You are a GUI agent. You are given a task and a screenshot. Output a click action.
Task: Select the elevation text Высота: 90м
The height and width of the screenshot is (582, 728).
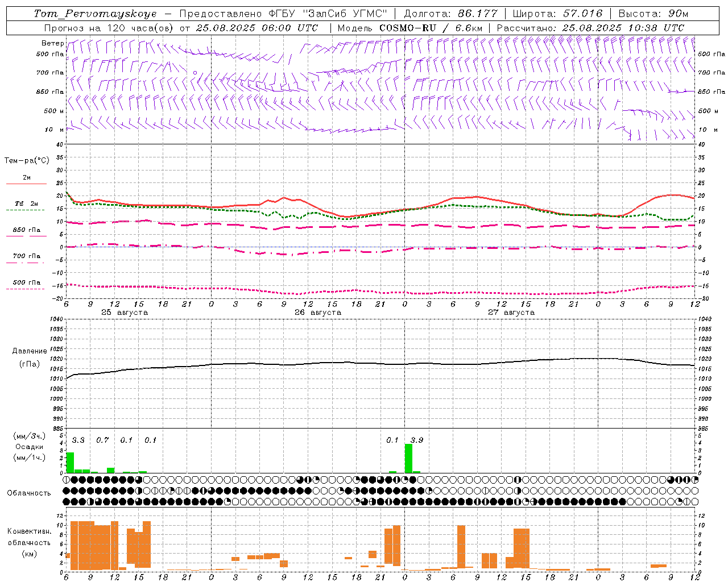pos(653,14)
